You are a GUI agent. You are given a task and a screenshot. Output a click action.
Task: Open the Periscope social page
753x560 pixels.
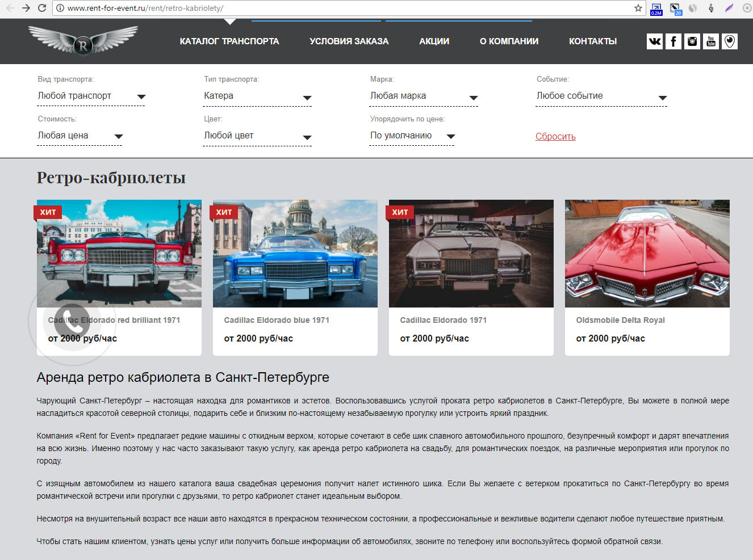click(x=730, y=41)
